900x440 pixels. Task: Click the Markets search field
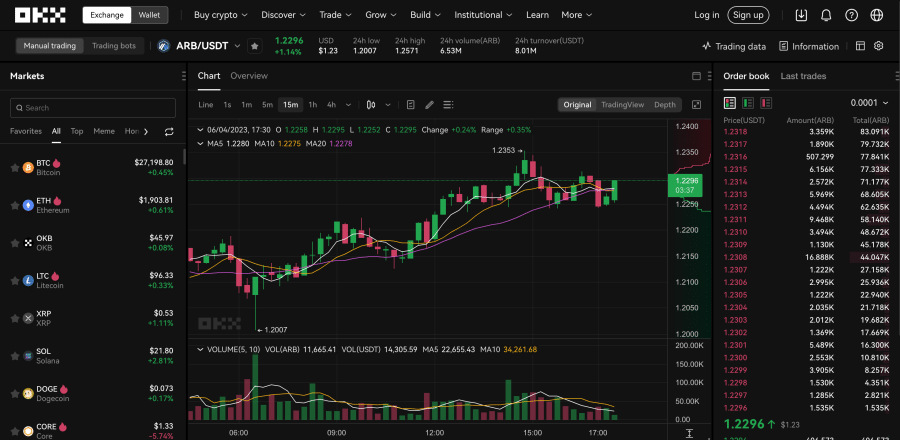(x=95, y=107)
